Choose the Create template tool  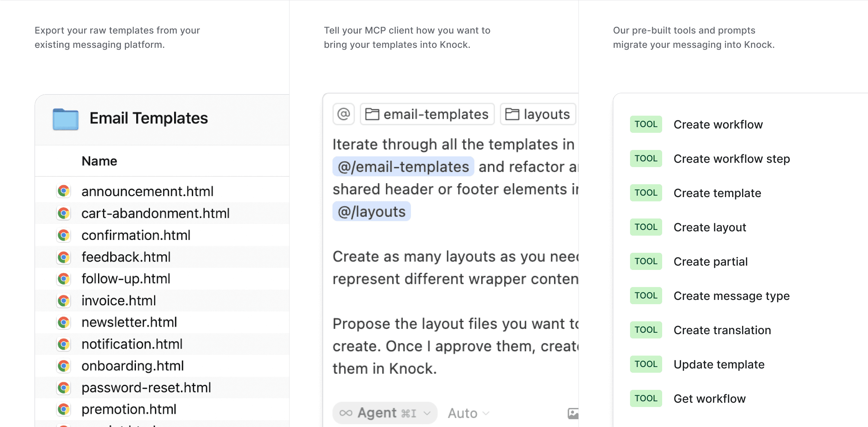tap(717, 193)
